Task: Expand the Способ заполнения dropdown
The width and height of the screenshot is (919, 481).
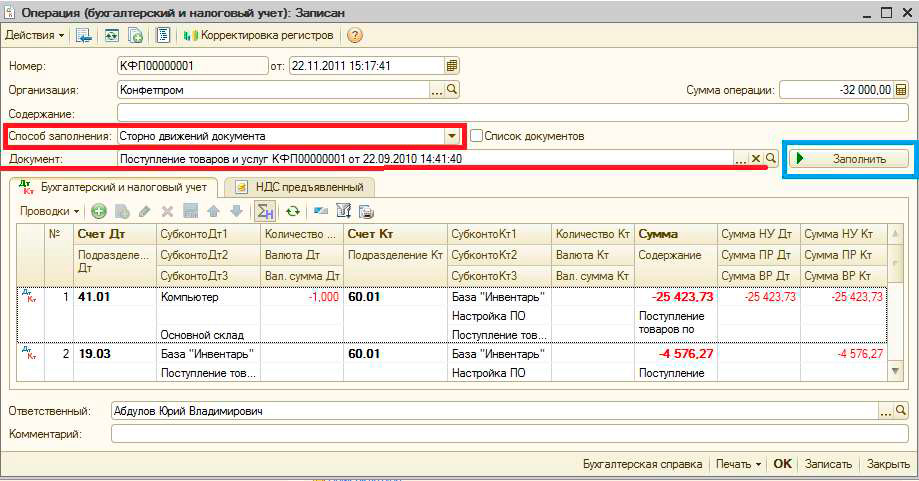Action: [x=452, y=136]
